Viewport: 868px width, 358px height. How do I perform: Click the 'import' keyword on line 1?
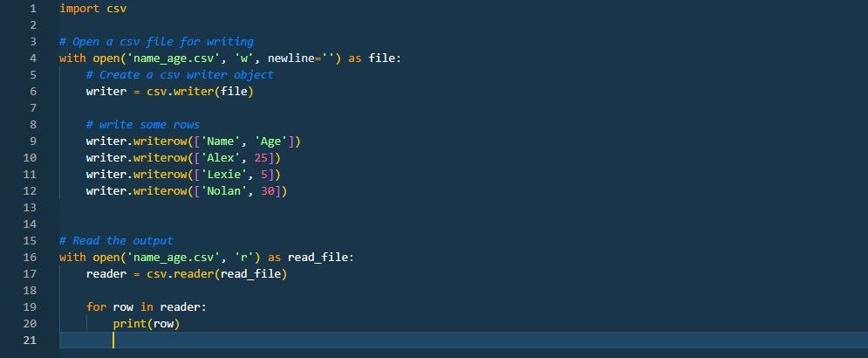click(79, 9)
